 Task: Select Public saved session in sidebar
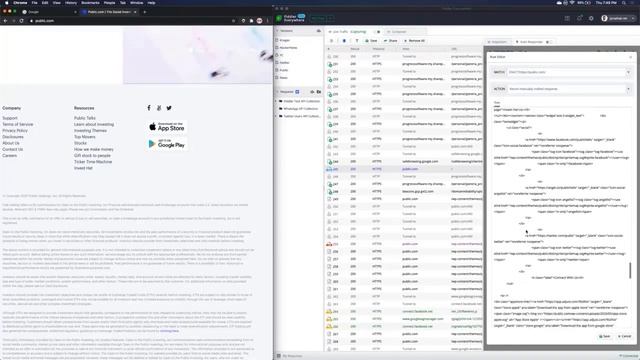pyautogui.click(x=284, y=70)
